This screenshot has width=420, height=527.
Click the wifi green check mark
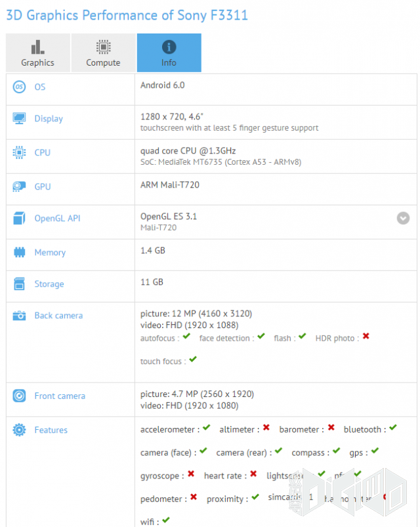(166, 520)
